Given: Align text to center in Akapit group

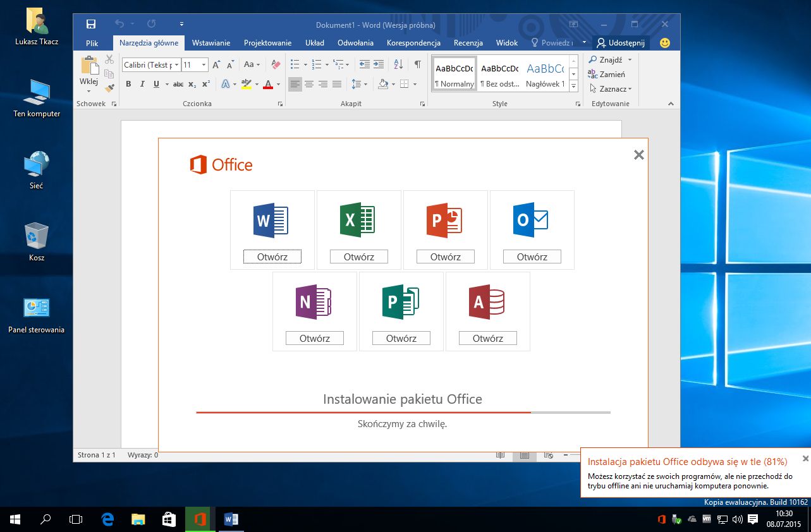Looking at the screenshot, I should 309,84.
